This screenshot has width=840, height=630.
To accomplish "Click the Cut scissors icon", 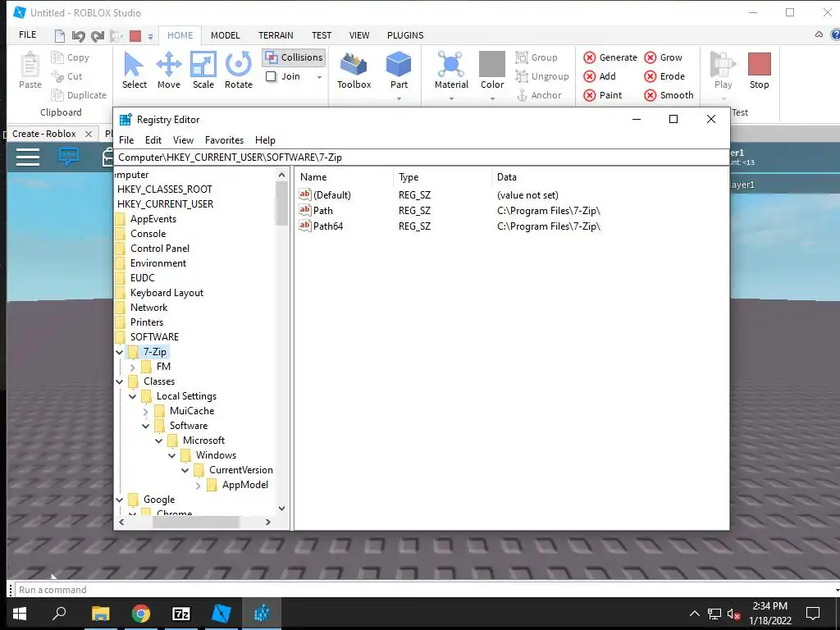I will tap(57, 76).
